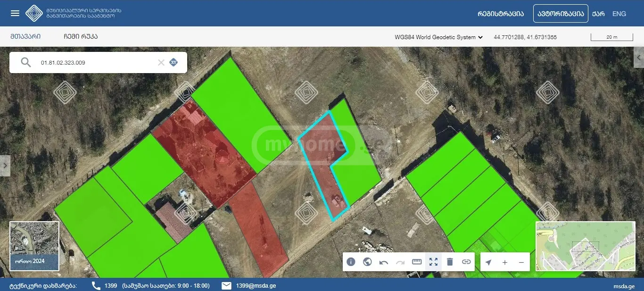The image size is (644, 291).
Task: Open WGS84 coordinate system dropdown
Action: (x=439, y=37)
